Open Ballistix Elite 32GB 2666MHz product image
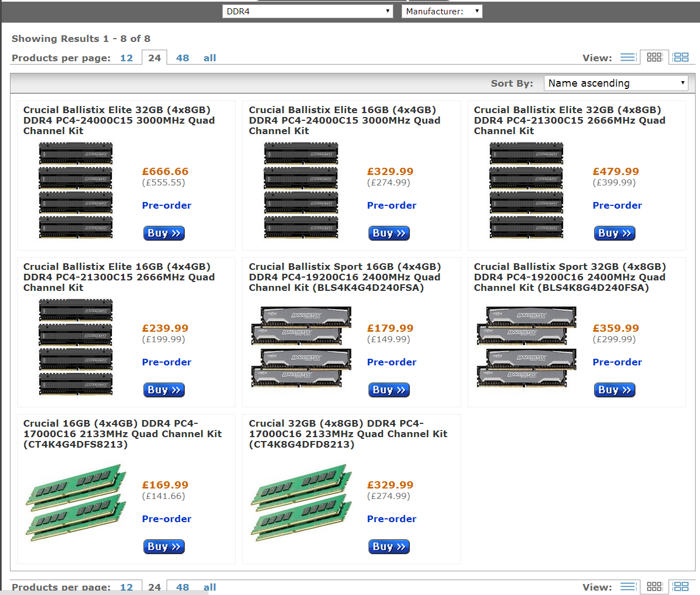This screenshot has height=595, width=700. pyautogui.click(x=526, y=190)
